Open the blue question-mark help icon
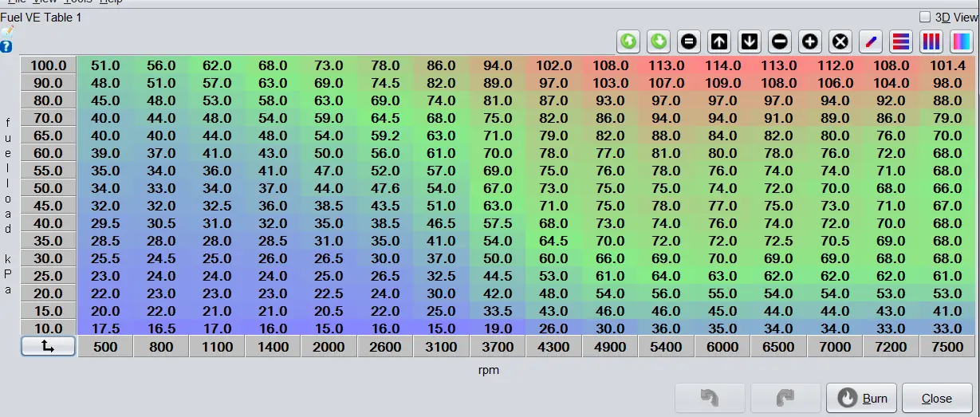The width and height of the screenshot is (980, 417). (6, 46)
